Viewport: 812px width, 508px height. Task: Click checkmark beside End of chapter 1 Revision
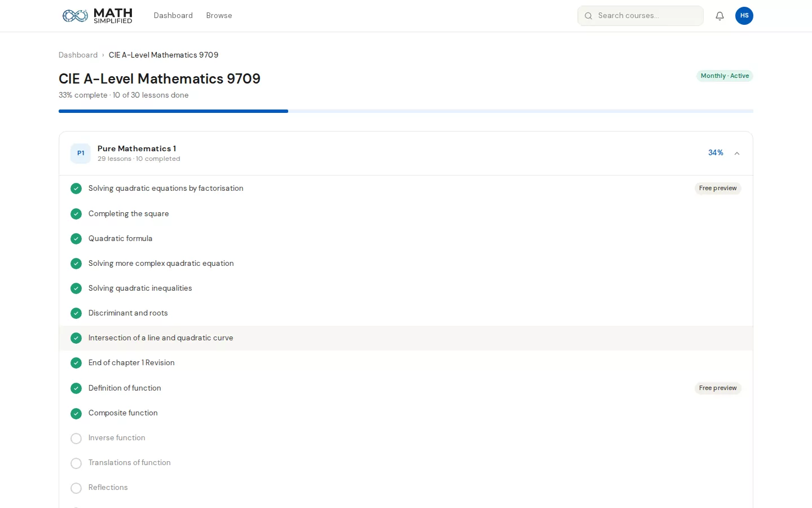[x=76, y=363]
